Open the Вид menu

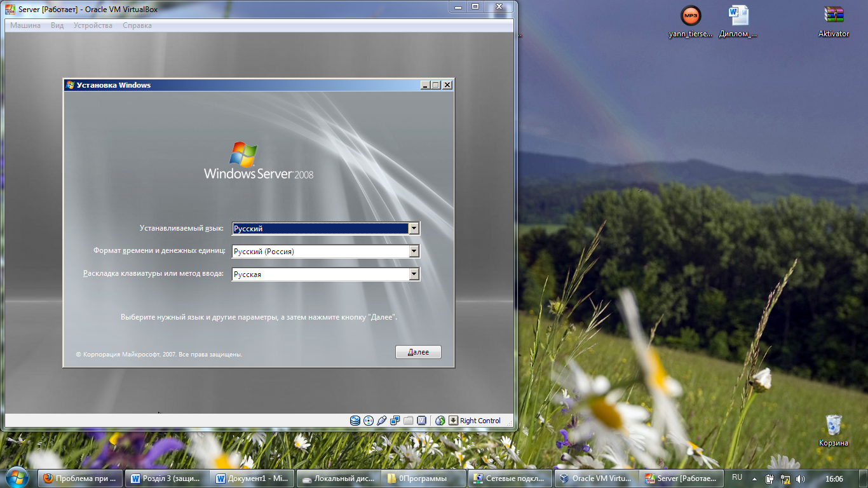point(57,25)
